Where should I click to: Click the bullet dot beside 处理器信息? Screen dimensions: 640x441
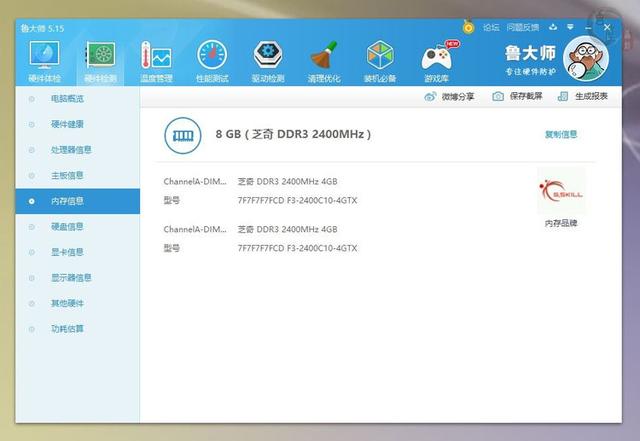point(31,150)
